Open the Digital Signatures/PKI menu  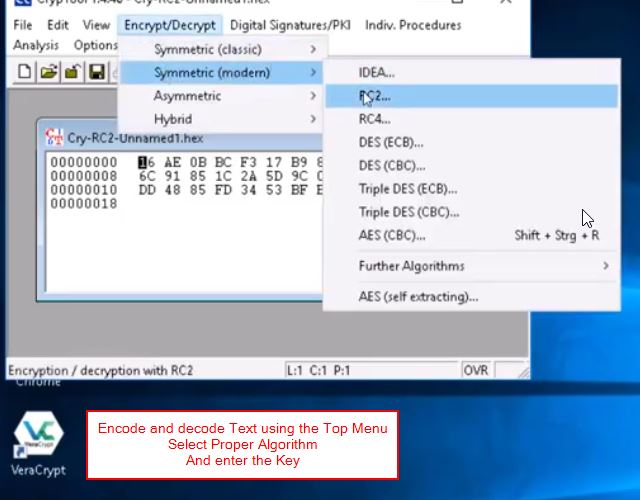point(290,25)
